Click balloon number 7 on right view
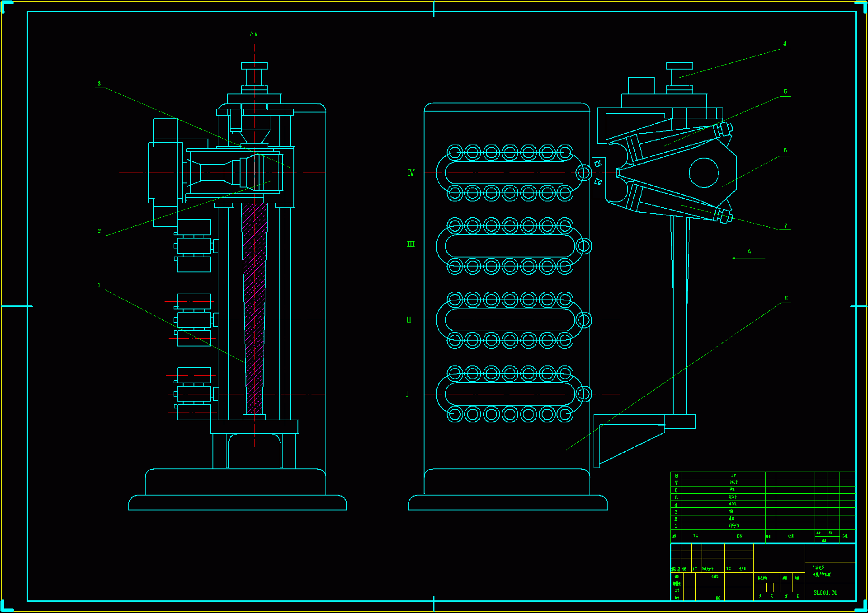This screenshot has width=868, height=613. (x=786, y=225)
